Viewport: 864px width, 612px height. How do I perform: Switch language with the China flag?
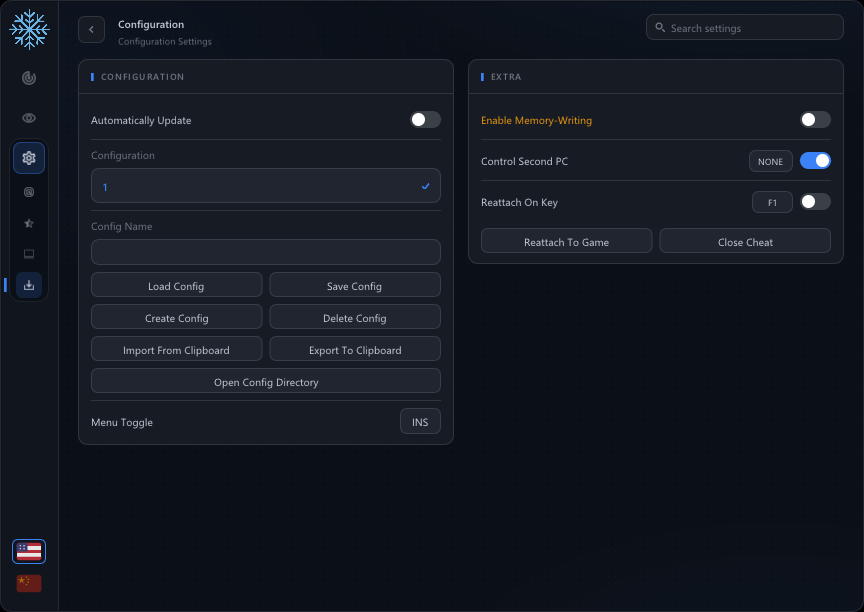tap(29, 583)
